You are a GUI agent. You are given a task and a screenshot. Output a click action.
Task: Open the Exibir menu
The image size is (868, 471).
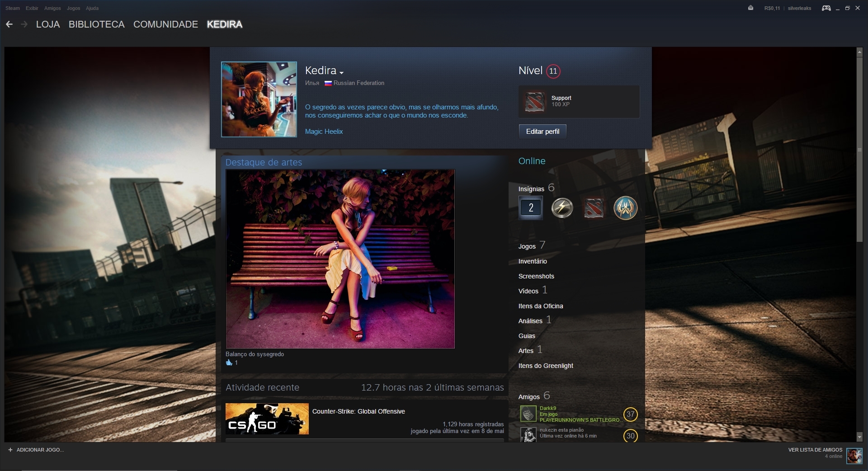[32, 8]
